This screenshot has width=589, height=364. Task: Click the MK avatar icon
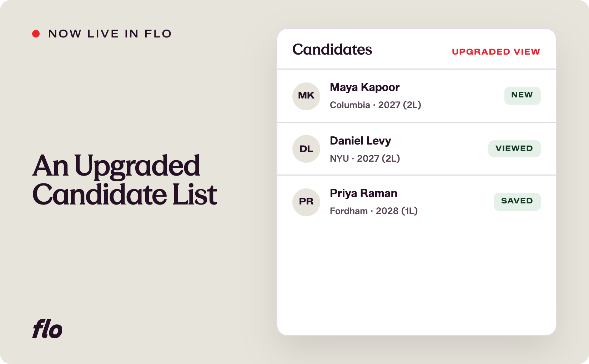[x=306, y=96]
